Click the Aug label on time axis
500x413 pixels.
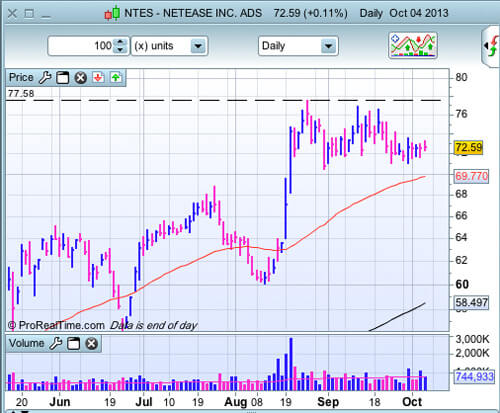pos(235,402)
